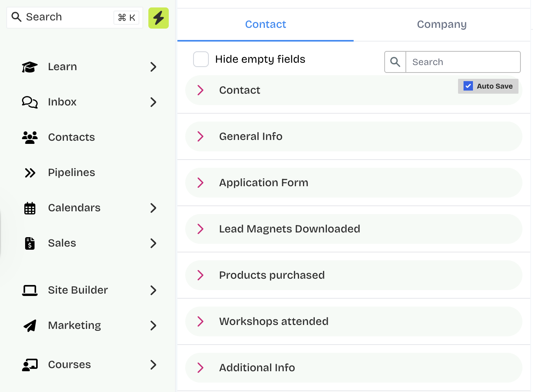Go to Contacts via the people icon
Screen dimensions: 533x392
30,138
